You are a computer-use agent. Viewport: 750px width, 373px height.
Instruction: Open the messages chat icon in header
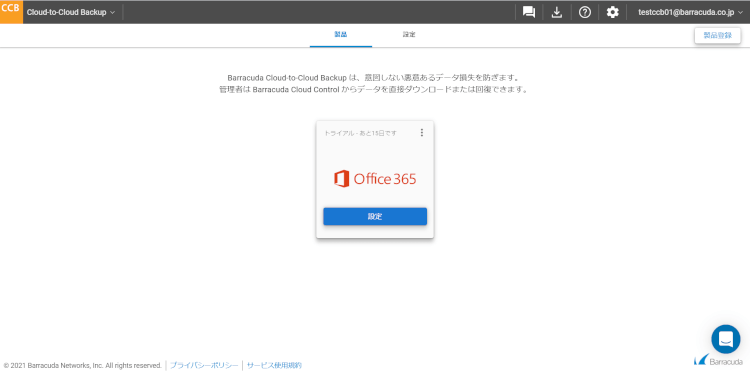pos(529,12)
